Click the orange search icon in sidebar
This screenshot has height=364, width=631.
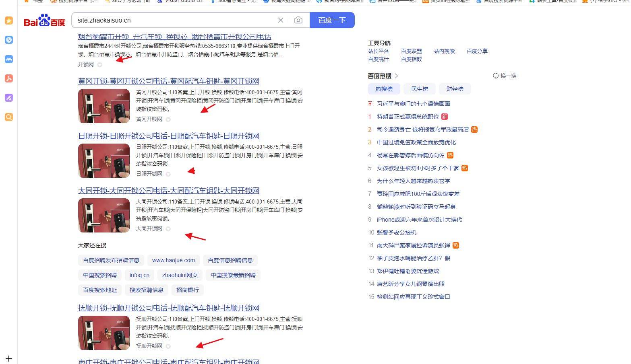click(9, 117)
